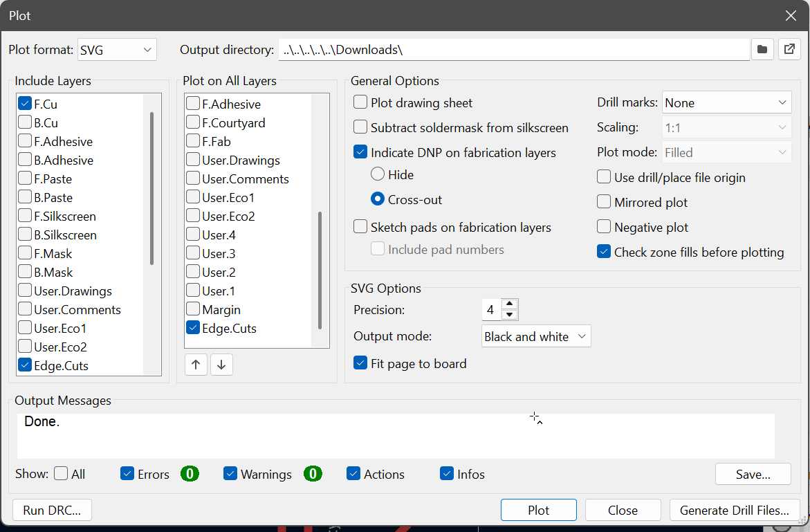
Task: Check B.Paste layer
Action: [x=25, y=197]
